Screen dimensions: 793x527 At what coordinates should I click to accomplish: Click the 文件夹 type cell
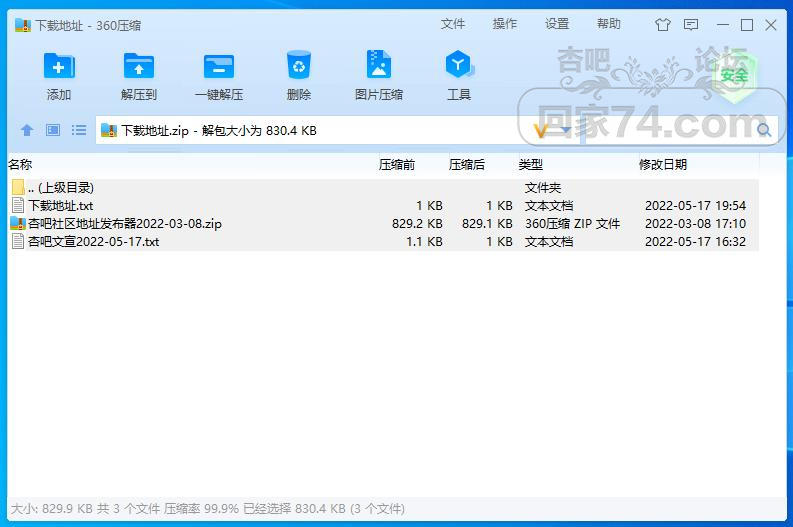click(543, 188)
